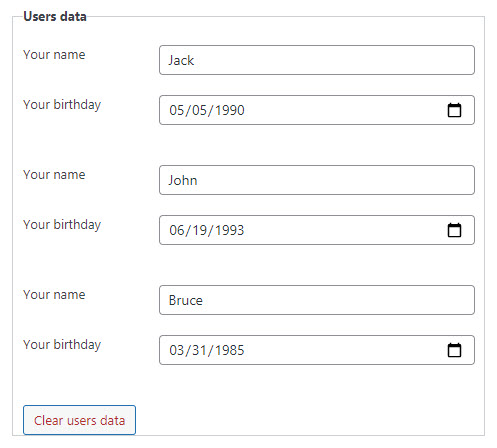Click the Users data legend heading
497x448 pixels.
(x=55, y=17)
